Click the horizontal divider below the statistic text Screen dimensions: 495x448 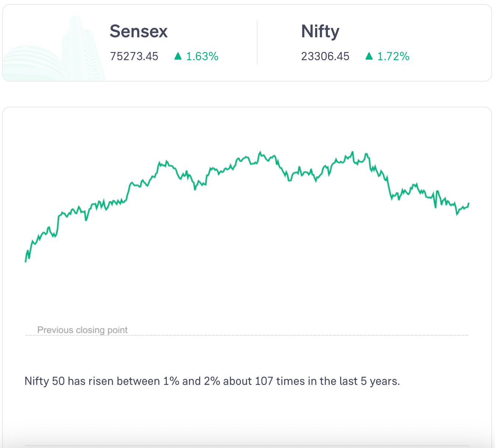pyautogui.click(x=247, y=446)
